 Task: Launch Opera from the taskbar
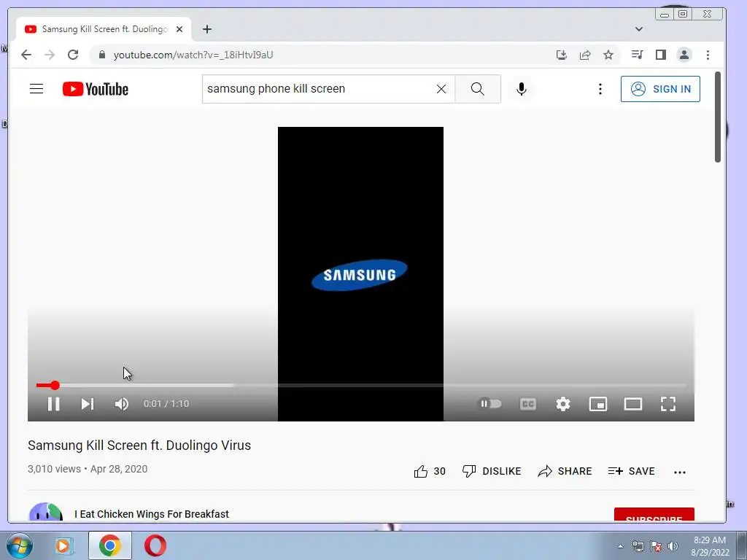point(155,545)
